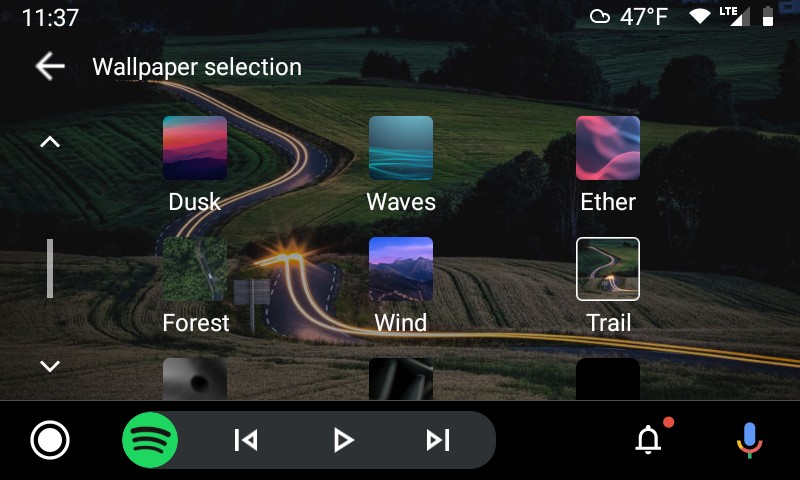This screenshot has width=800, height=480.
Task: Click the up chevron in the list
Action: coord(50,142)
